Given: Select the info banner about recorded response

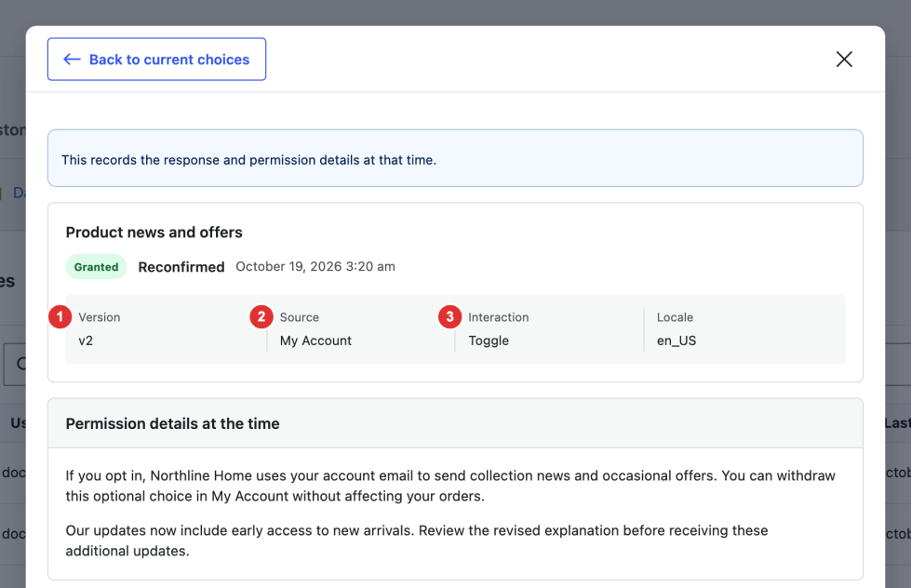Looking at the screenshot, I should 455,158.
